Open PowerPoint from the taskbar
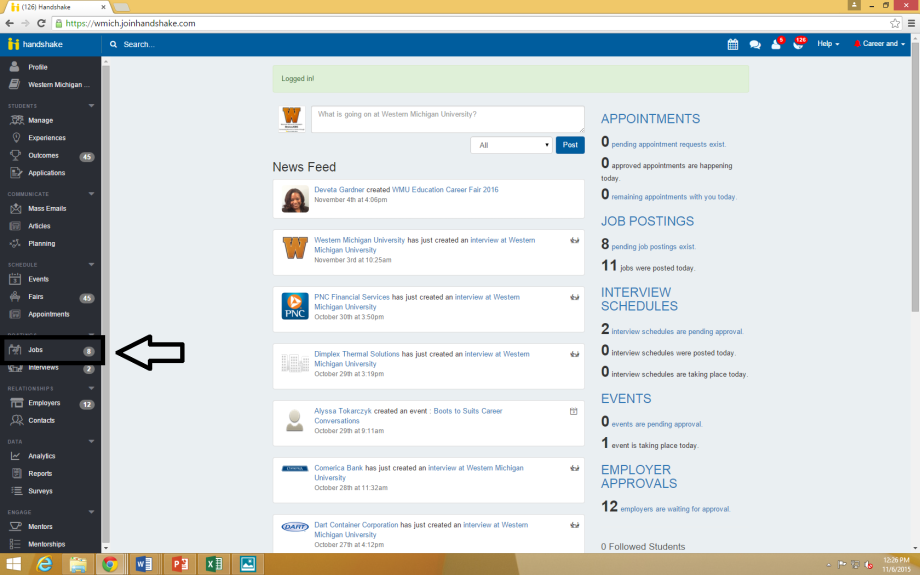This screenshot has width=920, height=575. pyautogui.click(x=179, y=564)
